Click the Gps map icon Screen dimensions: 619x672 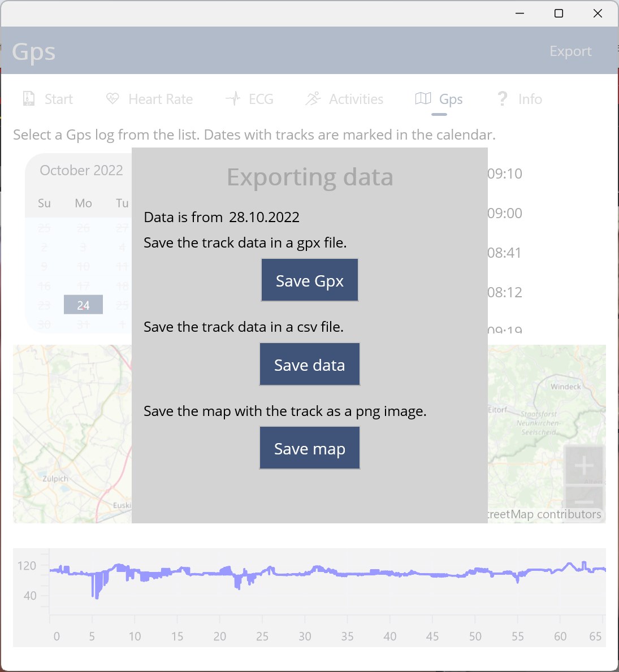(x=423, y=98)
